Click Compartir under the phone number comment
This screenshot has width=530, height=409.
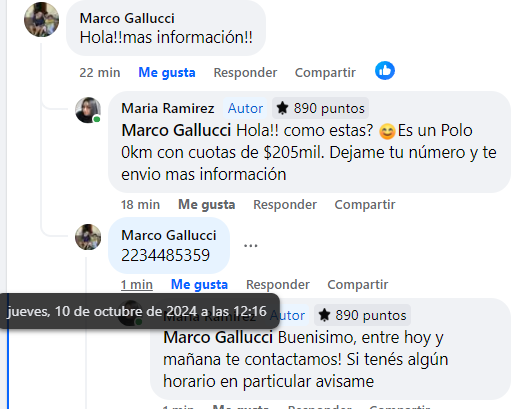(x=358, y=285)
